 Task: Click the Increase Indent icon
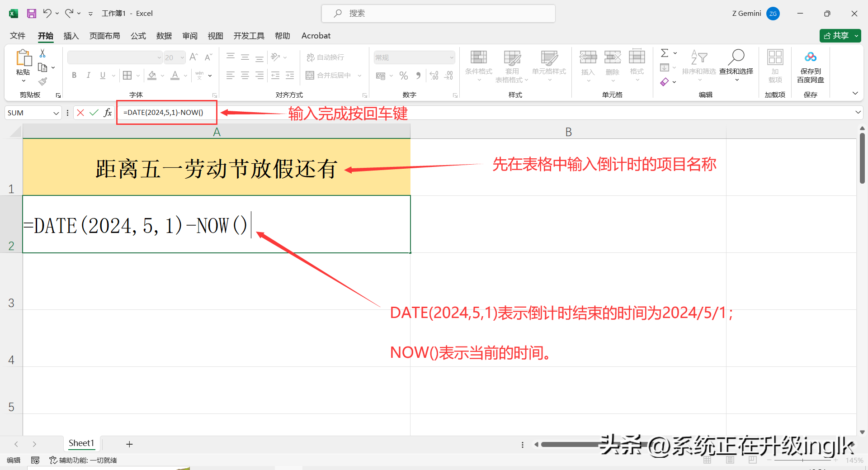(290, 75)
